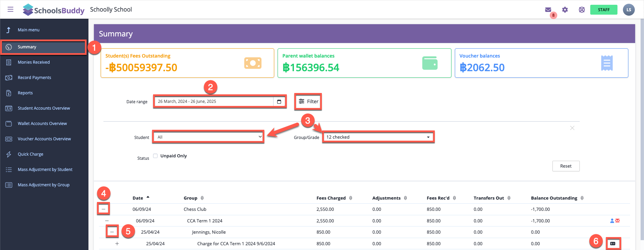
Task: Tick the Unpaid Only checkbox
Action: pyautogui.click(x=155, y=156)
